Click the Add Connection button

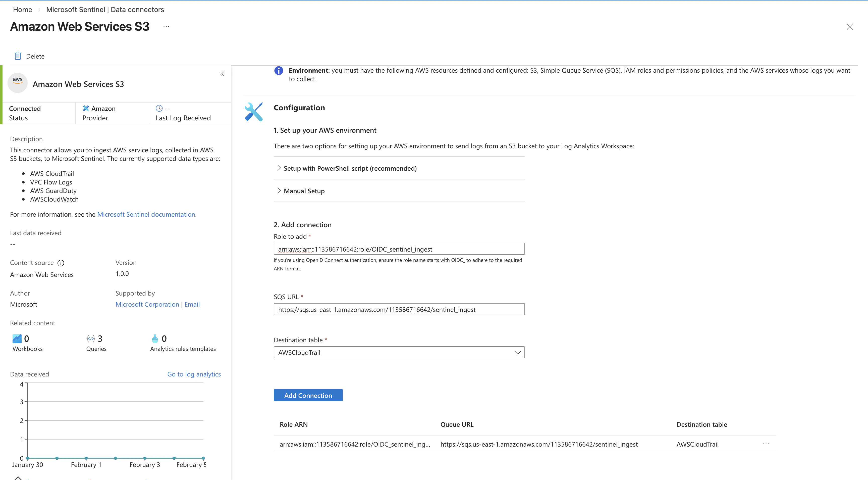(x=308, y=395)
